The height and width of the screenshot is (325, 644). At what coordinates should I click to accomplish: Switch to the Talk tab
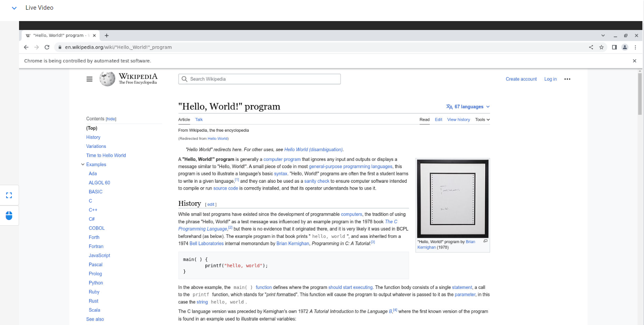point(199,120)
